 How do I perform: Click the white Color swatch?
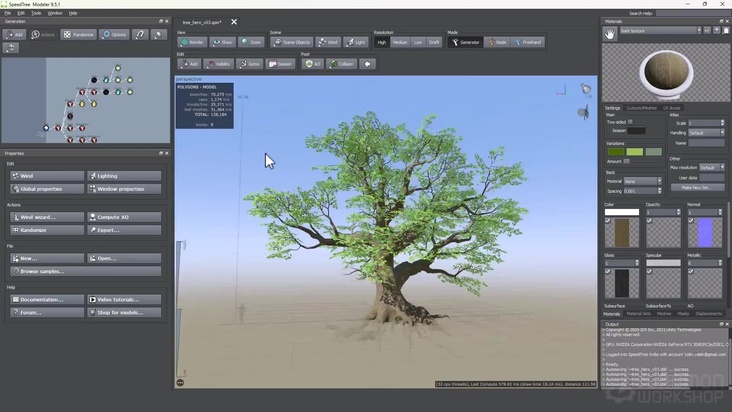pyautogui.click(x=621, y=212)
